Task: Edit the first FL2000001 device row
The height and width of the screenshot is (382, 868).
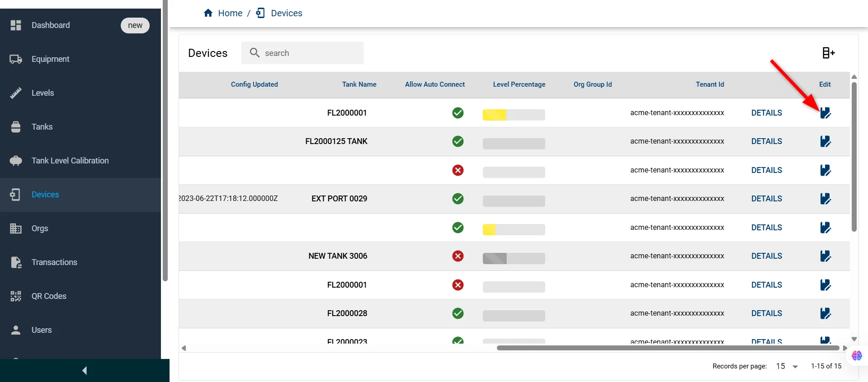Action: [826, 113]
